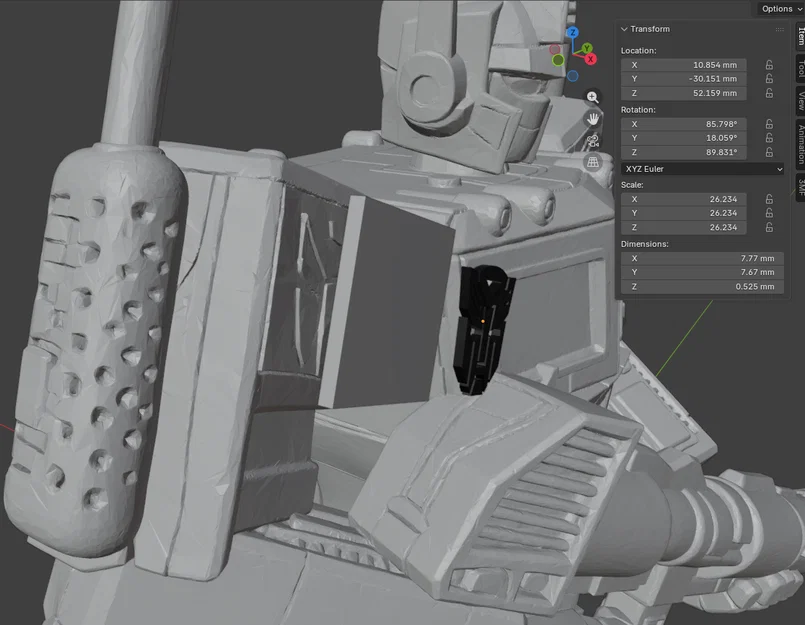Switch to the Tool sidebar tab
Image resolution: width=805 pixels, height=625 pixels.
(x=800, y=68)
